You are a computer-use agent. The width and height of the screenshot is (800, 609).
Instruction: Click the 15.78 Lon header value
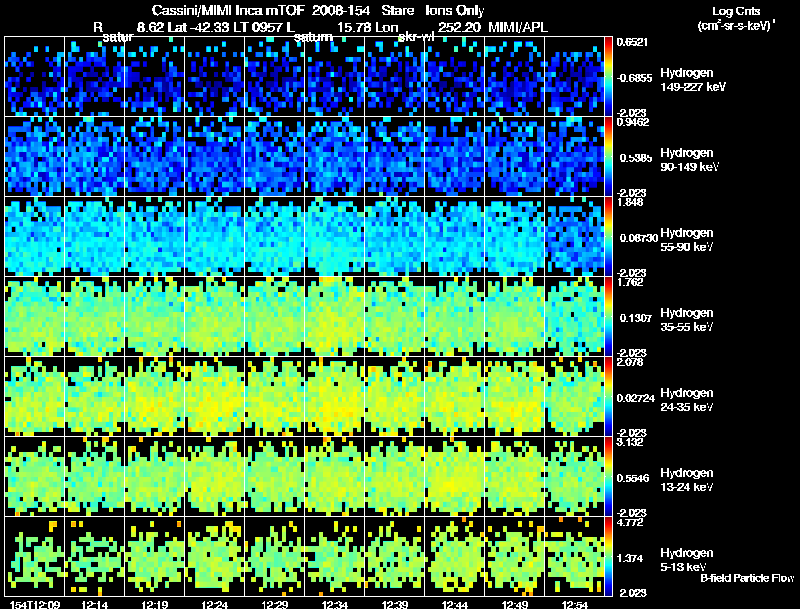click(368, 27)
